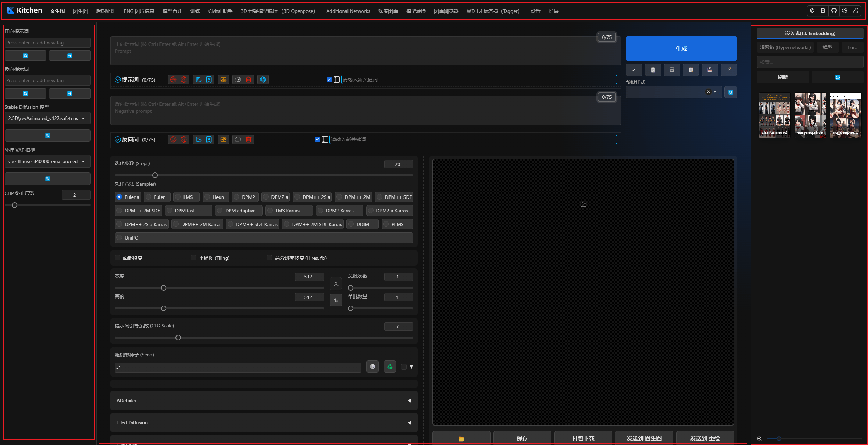Screen dimensions: 868x445
Task: Expand the ADetailer section
Action: click(x=264, y=400)
